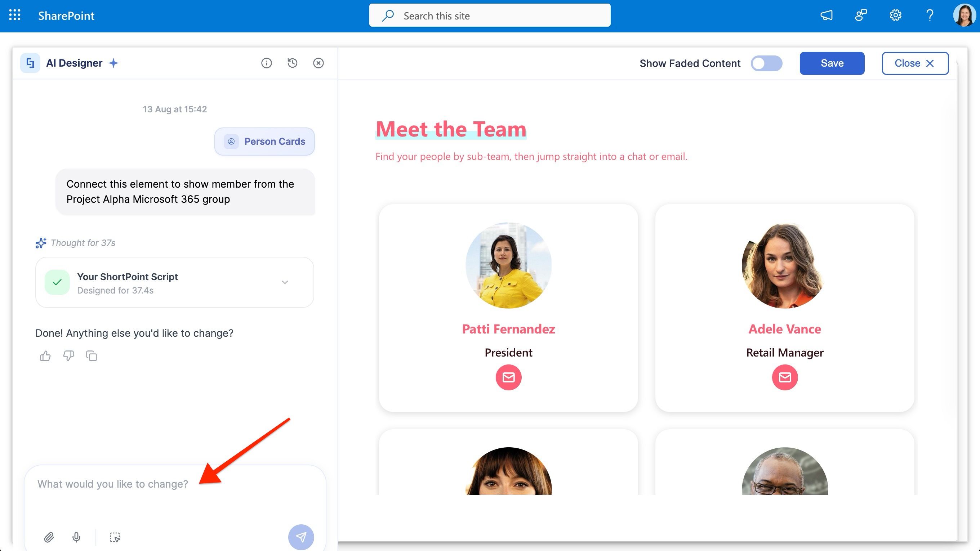Image resolution: width=980 pixels, height=551 pixels.
Task: Click the Thought for 37s label
Action: point(83,243)
